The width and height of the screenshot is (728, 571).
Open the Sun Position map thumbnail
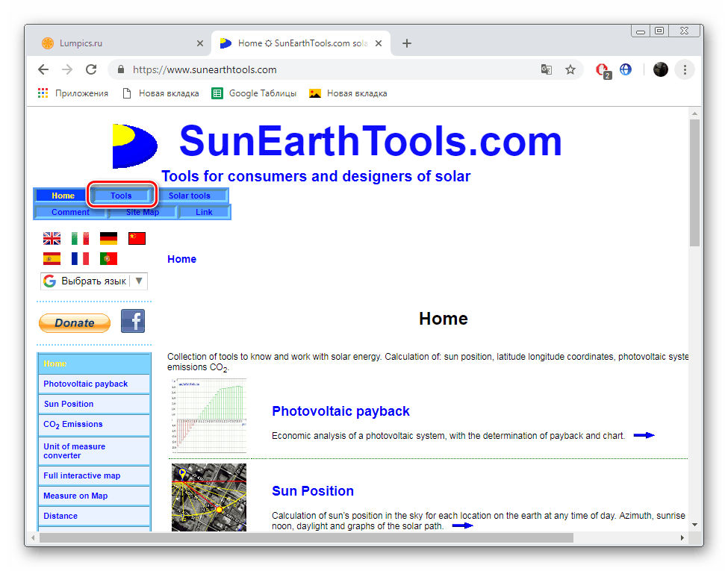coord(209,497)
